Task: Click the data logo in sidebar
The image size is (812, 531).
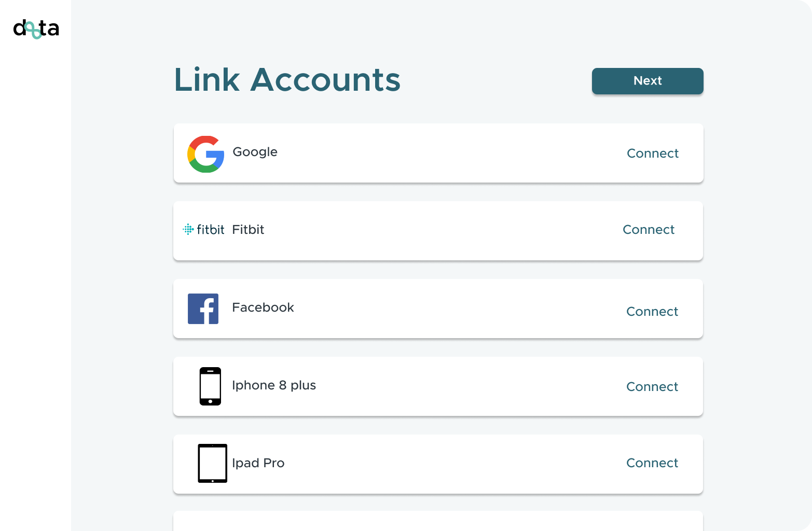Action: 36,29
